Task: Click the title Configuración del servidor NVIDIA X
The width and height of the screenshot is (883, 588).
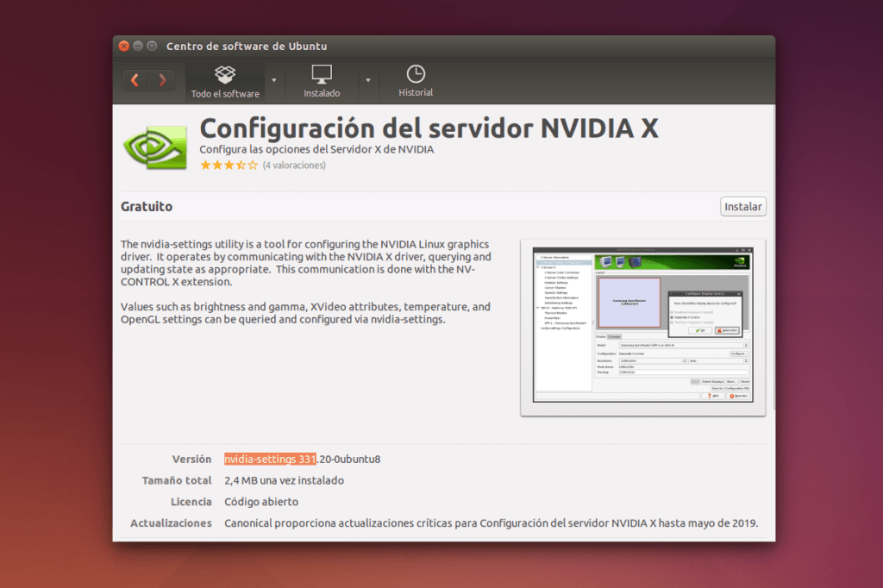Action: 429,128
